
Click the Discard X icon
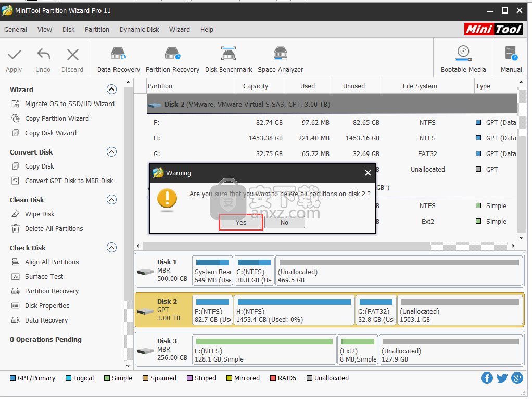tap(72, 55)
